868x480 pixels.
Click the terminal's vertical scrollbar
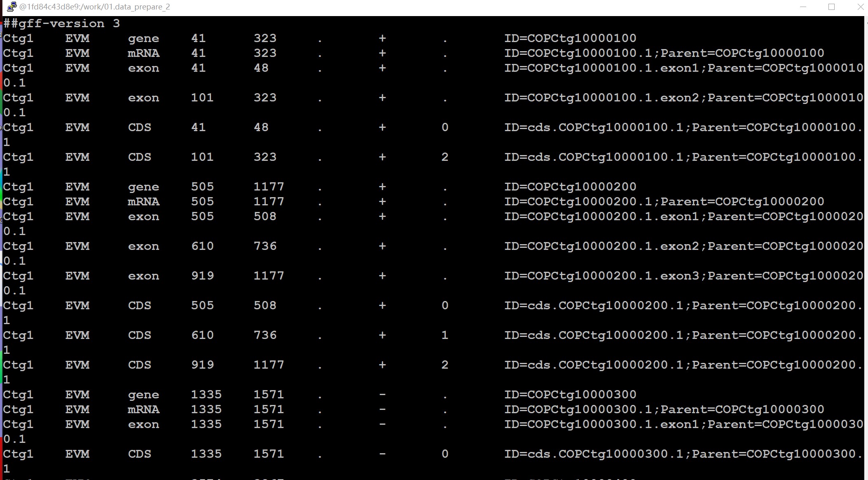[x=866, y=247]
